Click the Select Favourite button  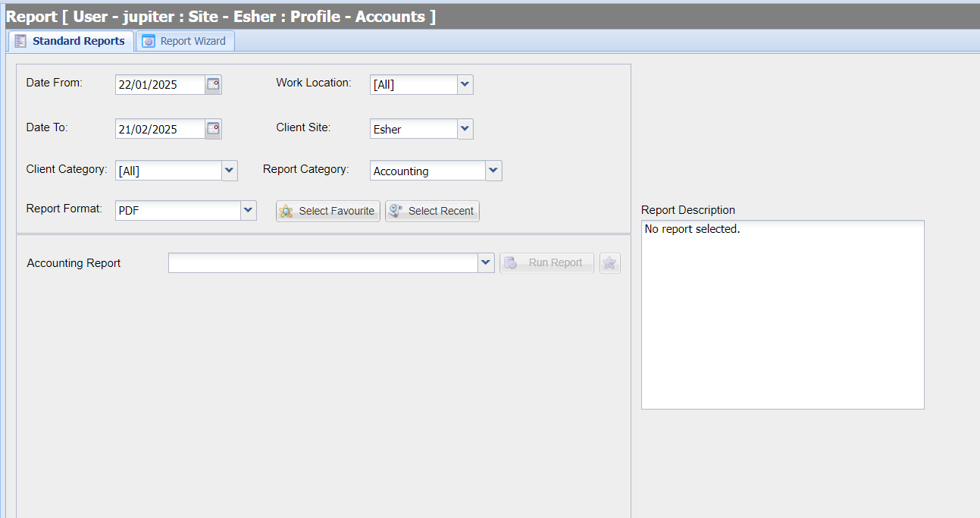click(328, 211)
